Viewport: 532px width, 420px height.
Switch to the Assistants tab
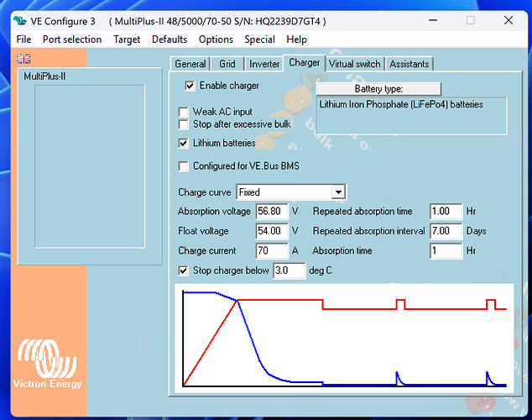click(x=409, y=64)
